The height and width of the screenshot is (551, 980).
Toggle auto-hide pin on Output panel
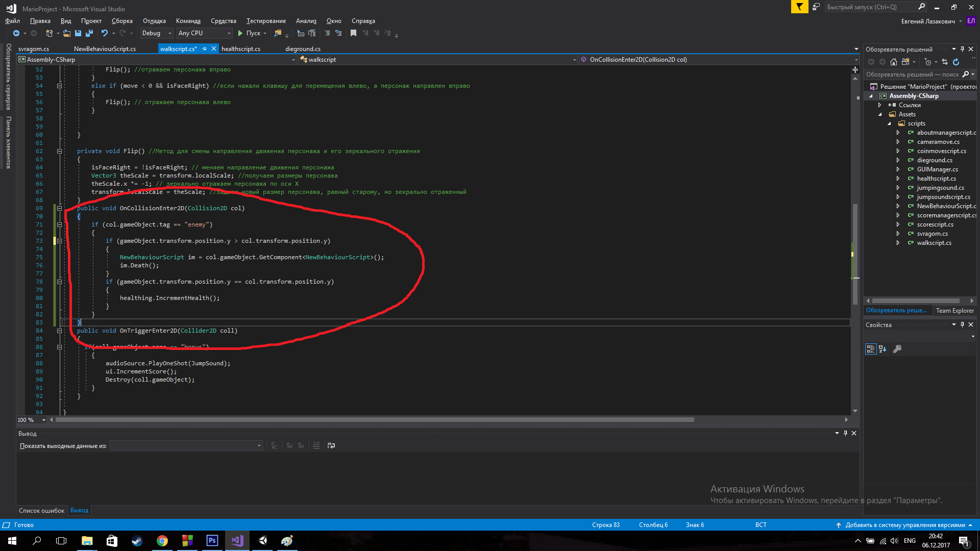point(845,433)
